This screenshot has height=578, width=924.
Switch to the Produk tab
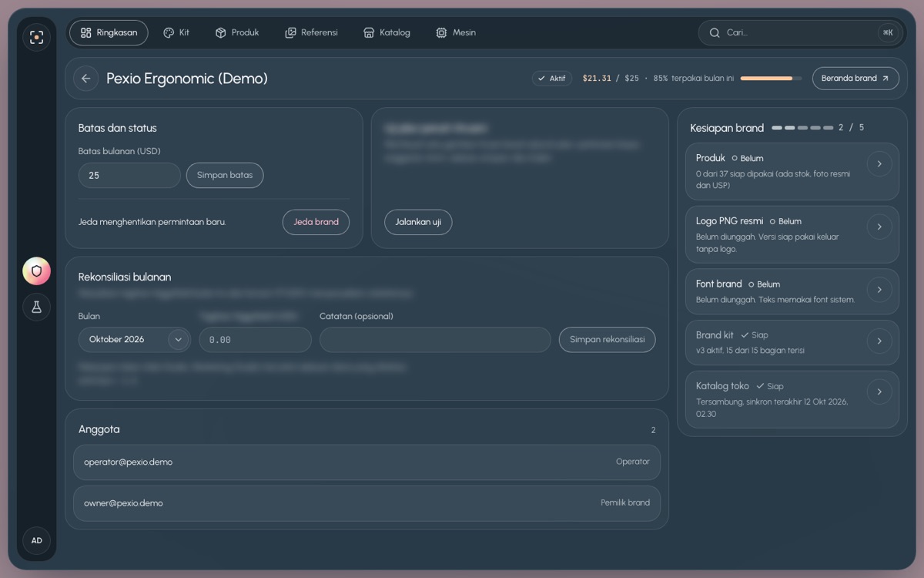237,33
